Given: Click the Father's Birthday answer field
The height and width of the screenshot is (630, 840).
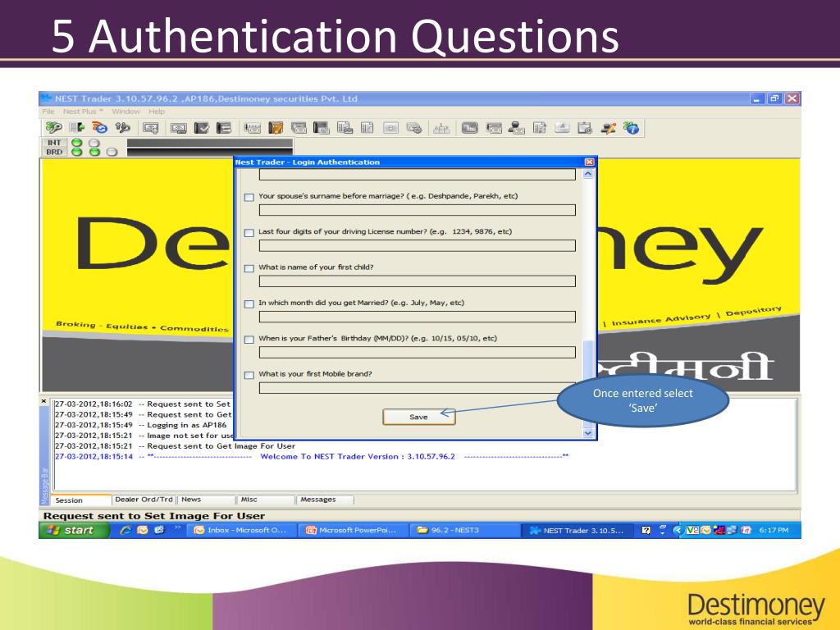Looking at the screenshot, I should pos(418,353).
